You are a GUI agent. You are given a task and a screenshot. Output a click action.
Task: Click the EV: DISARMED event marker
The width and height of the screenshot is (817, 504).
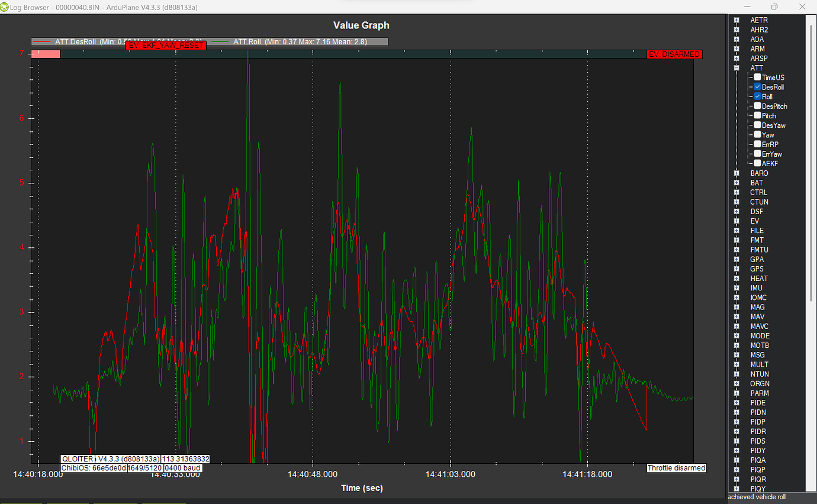674,54
